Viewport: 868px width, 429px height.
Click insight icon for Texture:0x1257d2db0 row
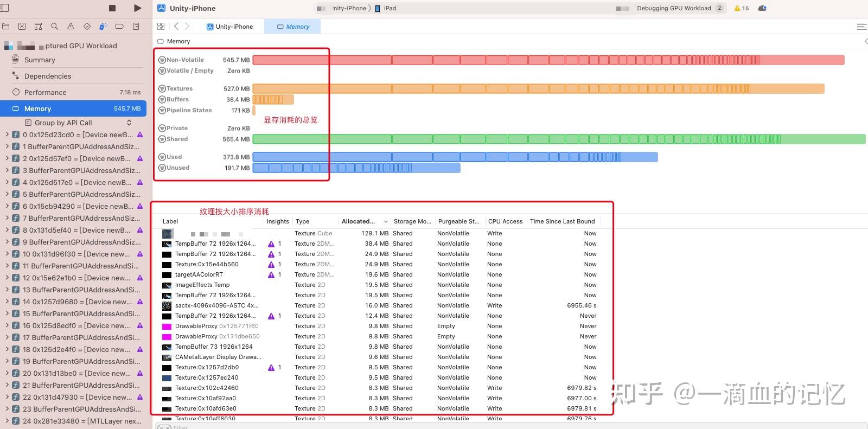[271, 367]
